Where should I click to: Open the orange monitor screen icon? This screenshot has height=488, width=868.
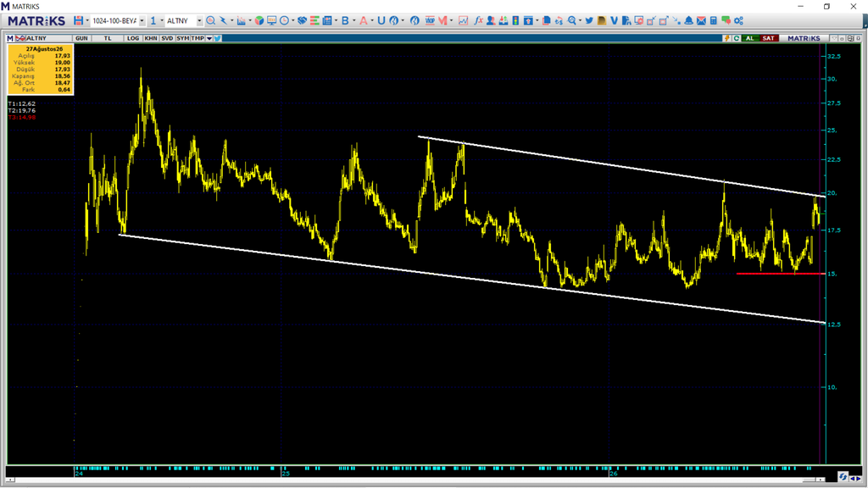coord(272,20)
